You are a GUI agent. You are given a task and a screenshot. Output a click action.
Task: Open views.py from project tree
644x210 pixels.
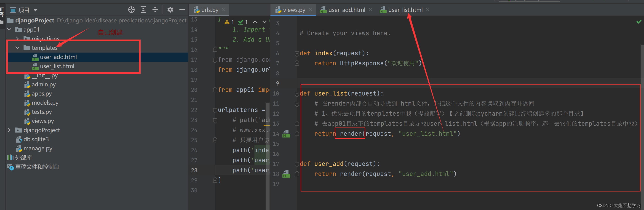[43, 121]
